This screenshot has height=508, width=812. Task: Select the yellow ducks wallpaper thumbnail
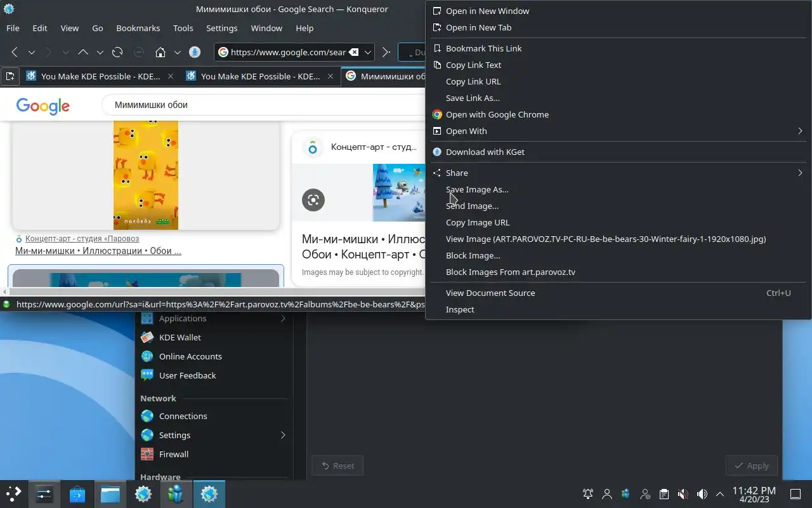(146, 175)
